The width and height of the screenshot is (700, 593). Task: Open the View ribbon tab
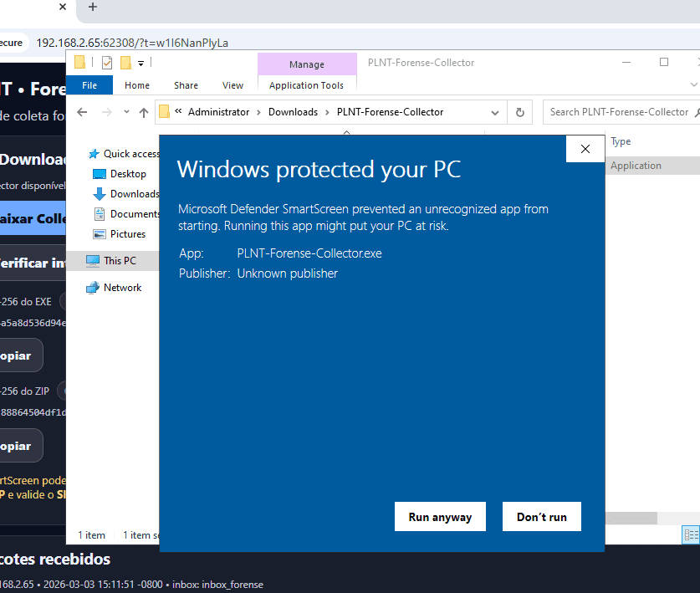232,85
